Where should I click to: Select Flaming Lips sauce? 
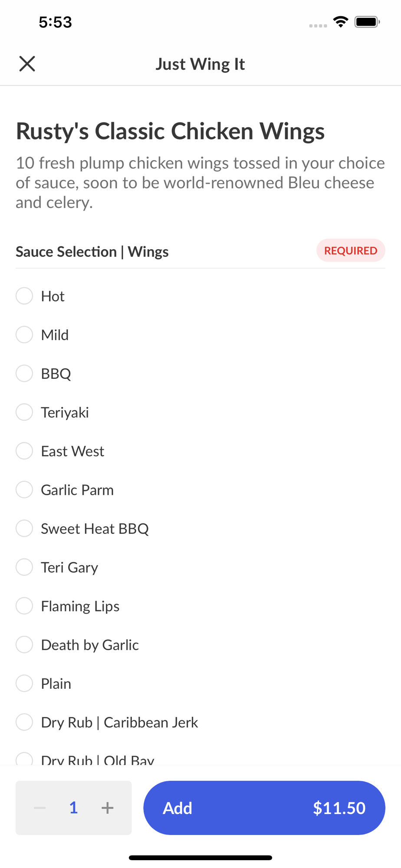coord(24,606)
